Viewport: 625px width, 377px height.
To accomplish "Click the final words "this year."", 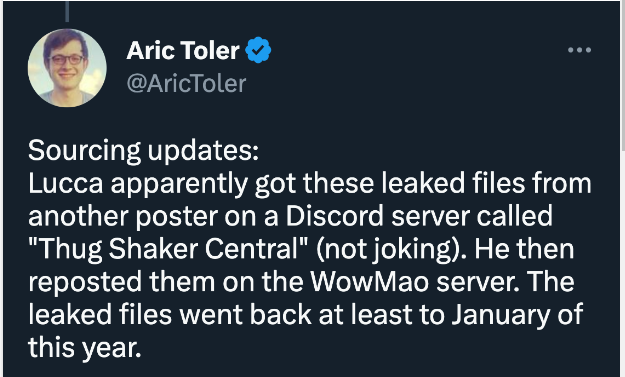I will (85, 348).
